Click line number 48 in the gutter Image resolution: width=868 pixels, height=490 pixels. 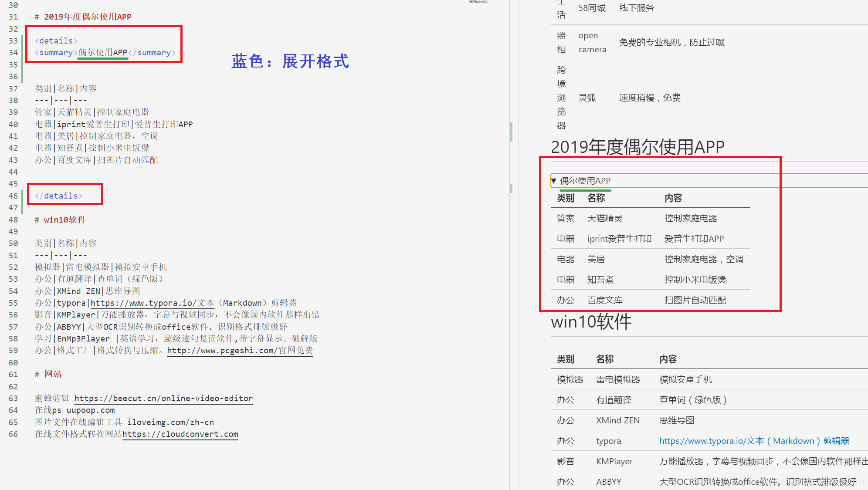14,220
